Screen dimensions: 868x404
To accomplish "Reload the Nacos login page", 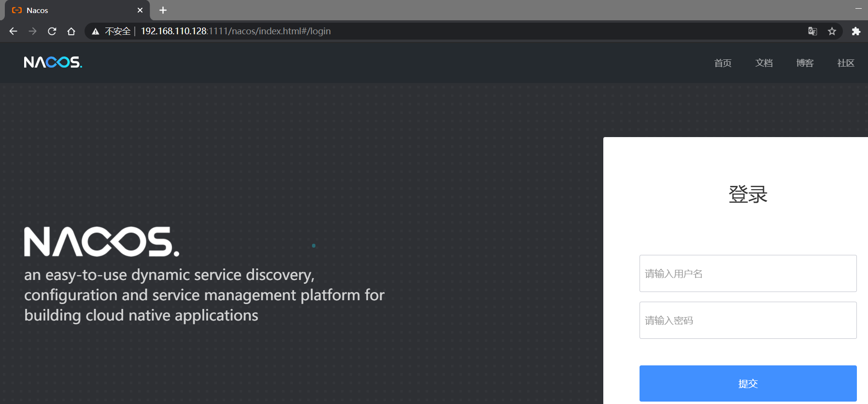I will (x=52, y=31).
